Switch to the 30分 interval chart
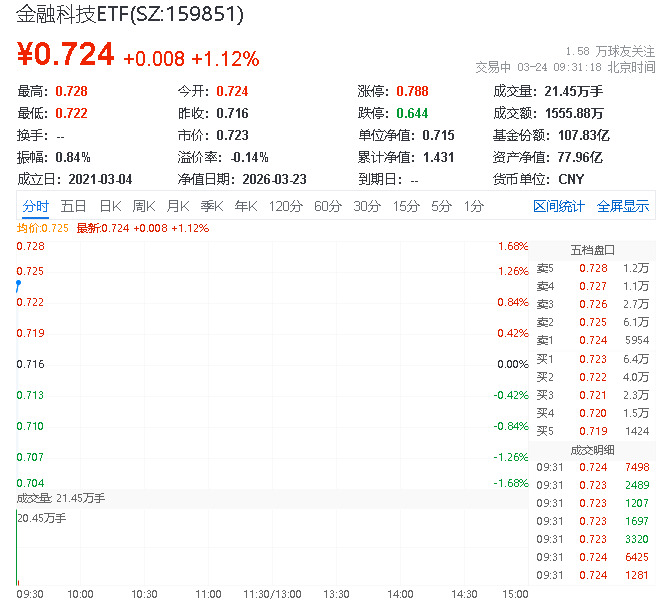This screenshot has width=656, height=613. click(367, 206)
